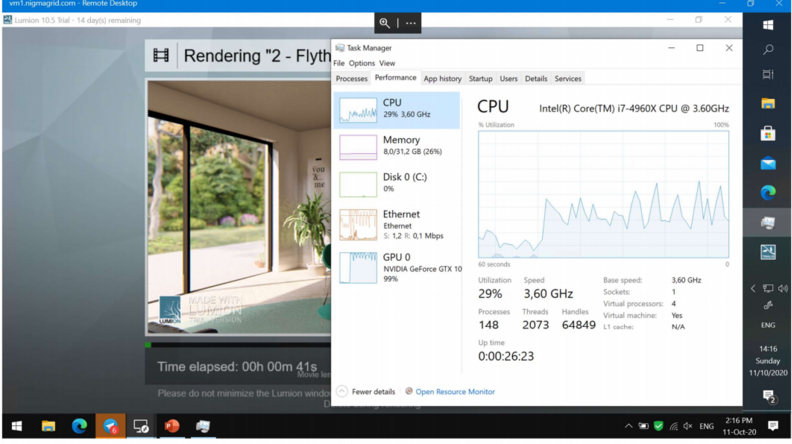792x444 pixels.
Task: Expand hidden tray icons on the remote vertical taskbar
Action: click(x=753, y=288)
